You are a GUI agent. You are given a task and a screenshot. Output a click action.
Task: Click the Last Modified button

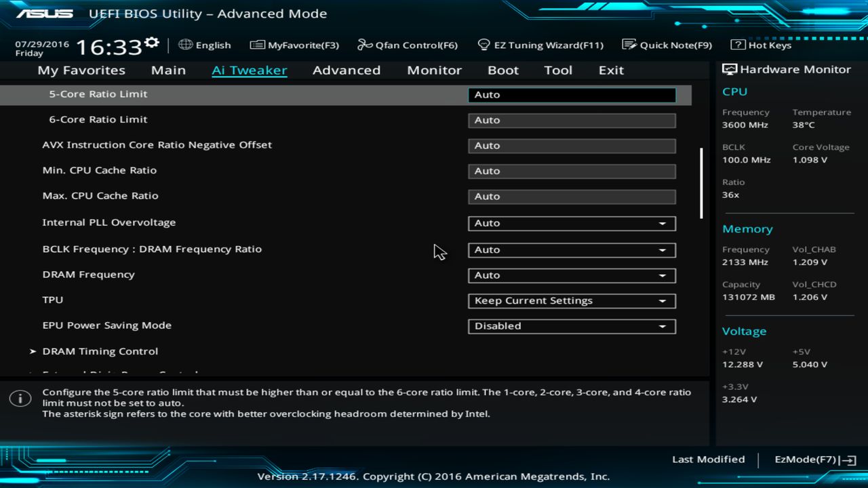coord(708,459)
